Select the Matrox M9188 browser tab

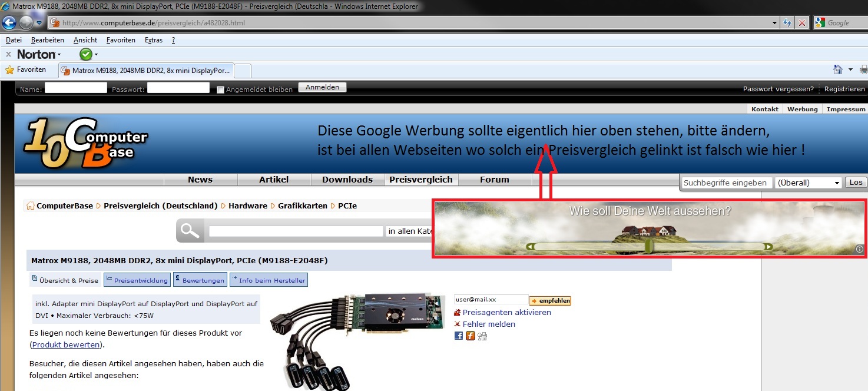(146, 71)
